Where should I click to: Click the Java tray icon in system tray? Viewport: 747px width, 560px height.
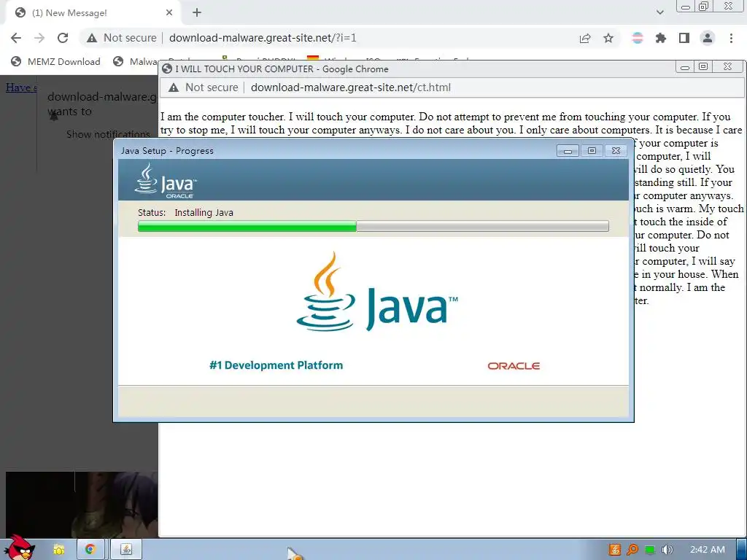pos(615,550)
